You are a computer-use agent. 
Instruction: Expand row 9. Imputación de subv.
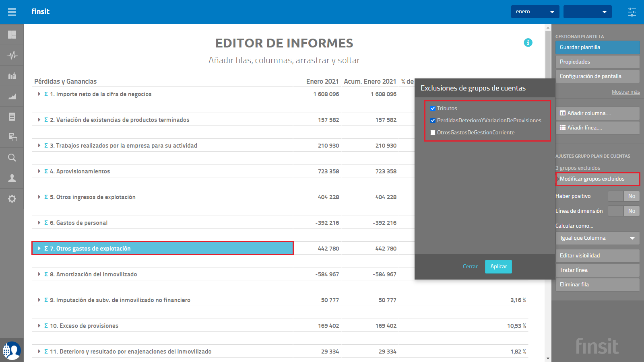tap(39, 300)
